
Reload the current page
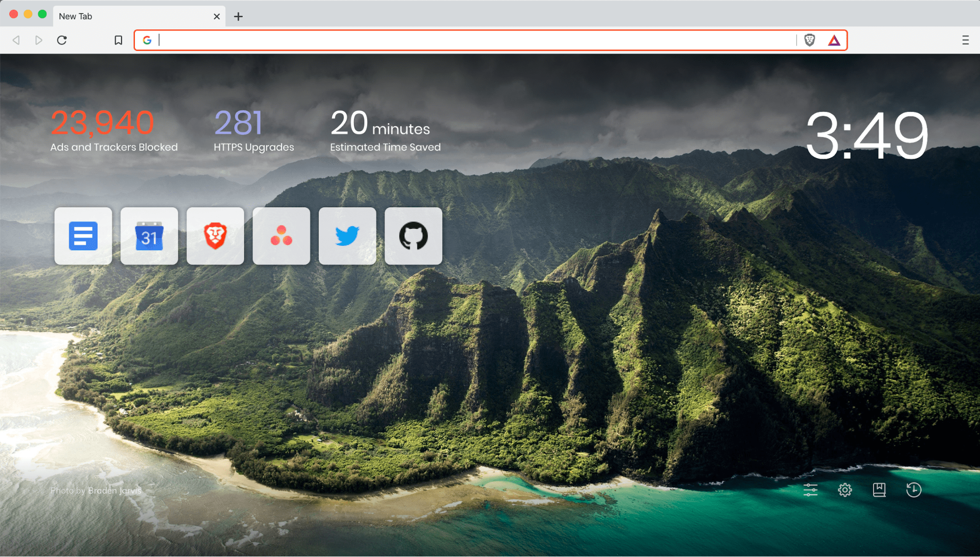point(62,40)
